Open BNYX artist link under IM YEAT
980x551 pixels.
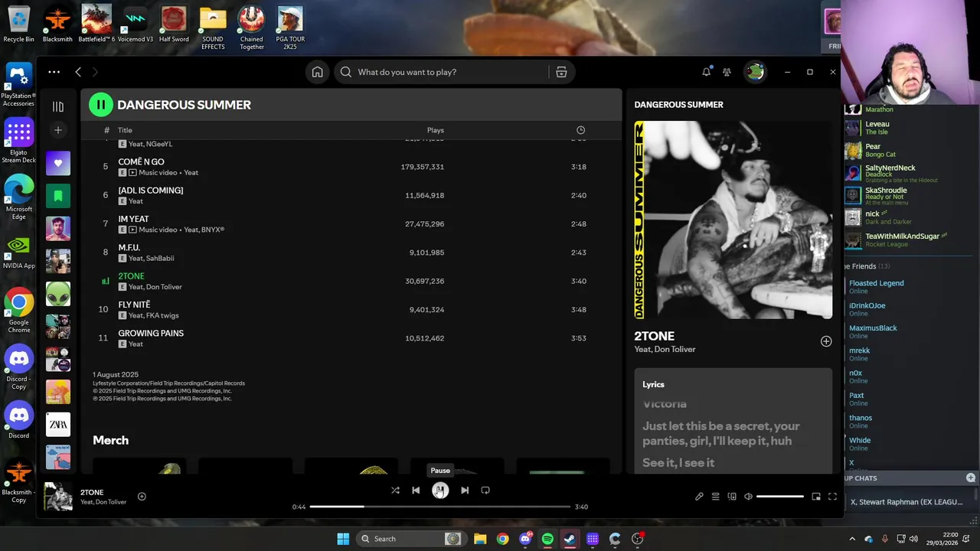[x=213, y=230]
